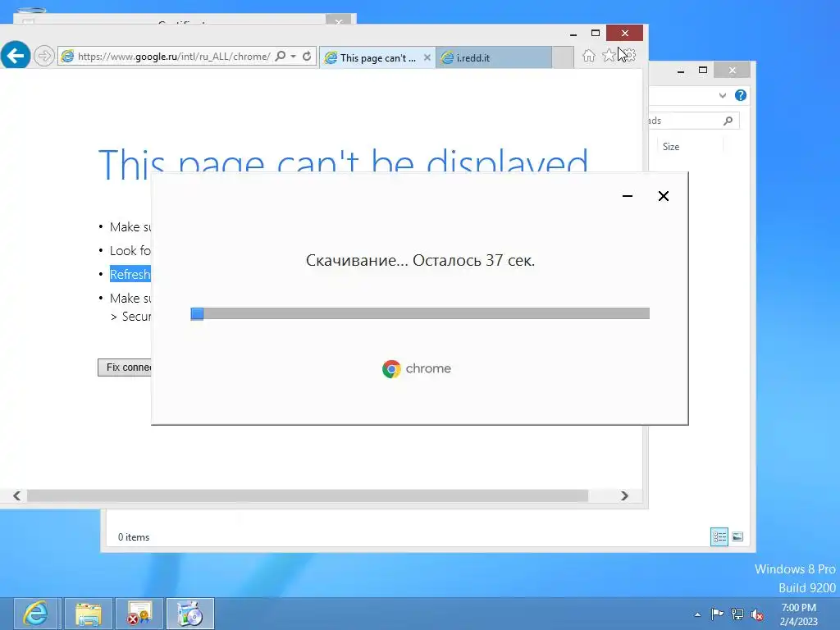
Task: Open Internet Explorer from the taskbar
Action: click(x=37, y=614)
